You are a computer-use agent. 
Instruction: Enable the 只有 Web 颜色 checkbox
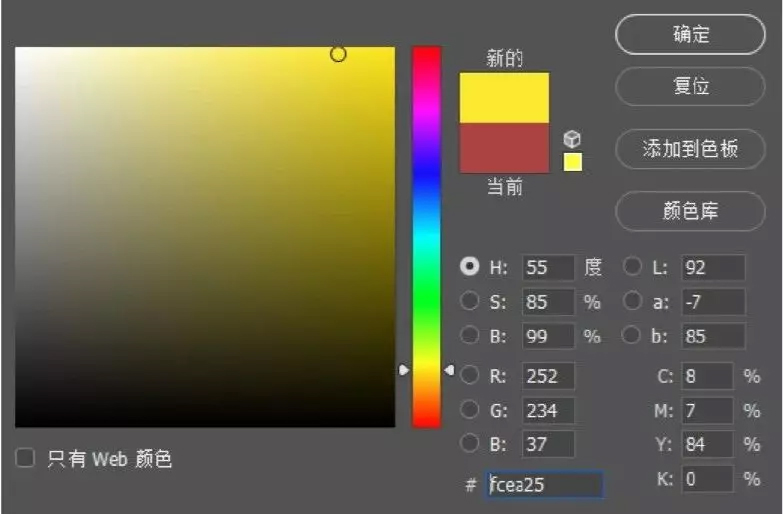(26, 458)
